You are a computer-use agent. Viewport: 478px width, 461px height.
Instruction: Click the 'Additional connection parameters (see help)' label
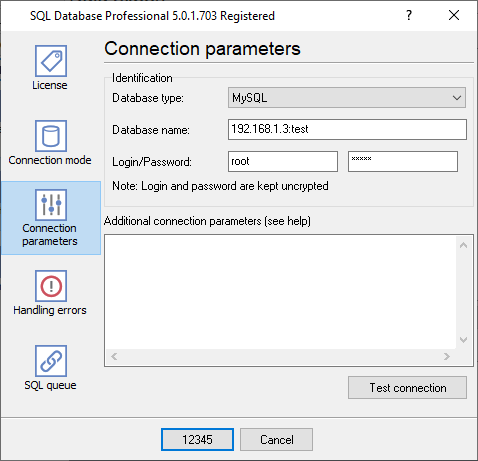[207, 221]
